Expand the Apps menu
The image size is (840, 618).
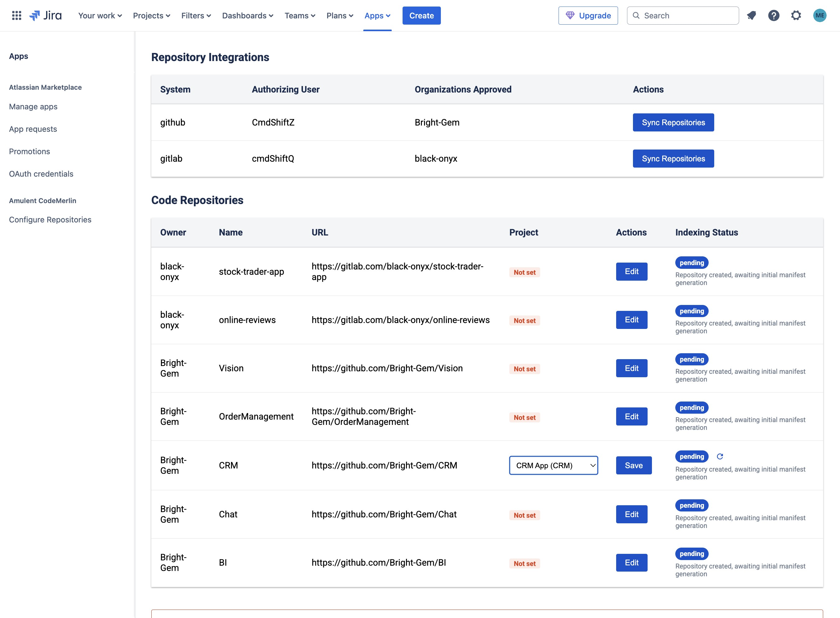pyautogui.click(x=378, y=15)
